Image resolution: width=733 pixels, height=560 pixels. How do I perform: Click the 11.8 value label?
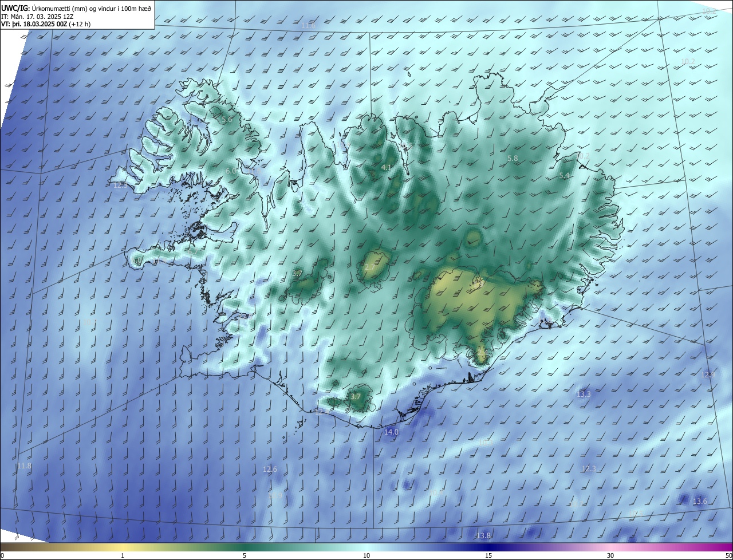(x=24, y=466)
